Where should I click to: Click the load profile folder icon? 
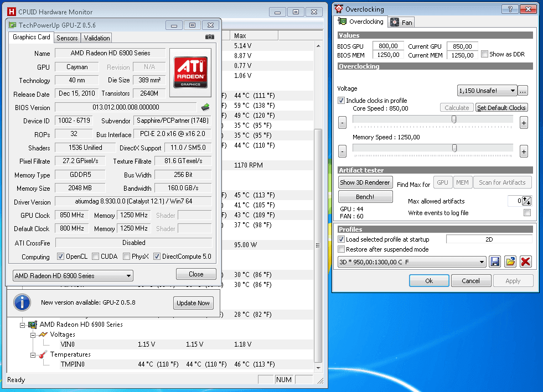(x=510, y=262)
